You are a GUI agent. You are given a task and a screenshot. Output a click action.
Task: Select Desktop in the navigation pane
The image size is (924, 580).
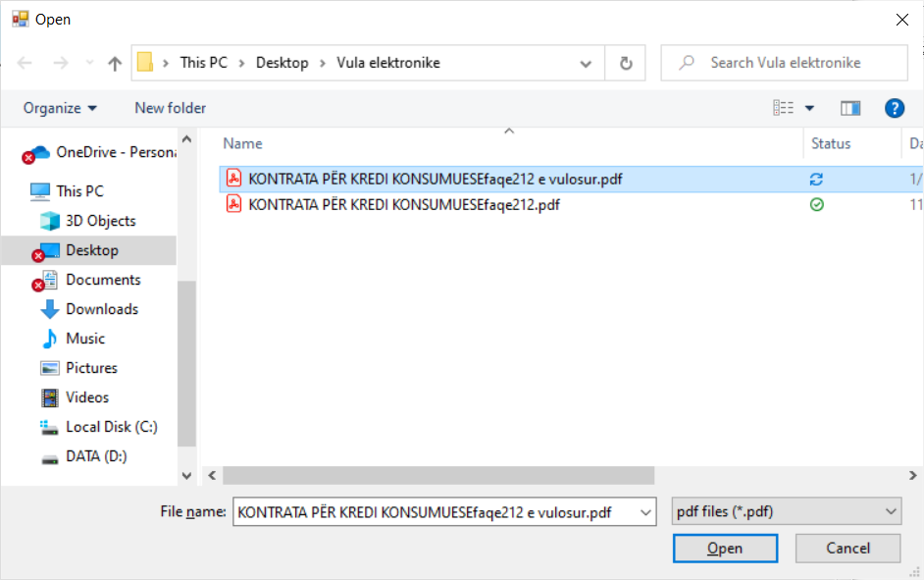88,250
